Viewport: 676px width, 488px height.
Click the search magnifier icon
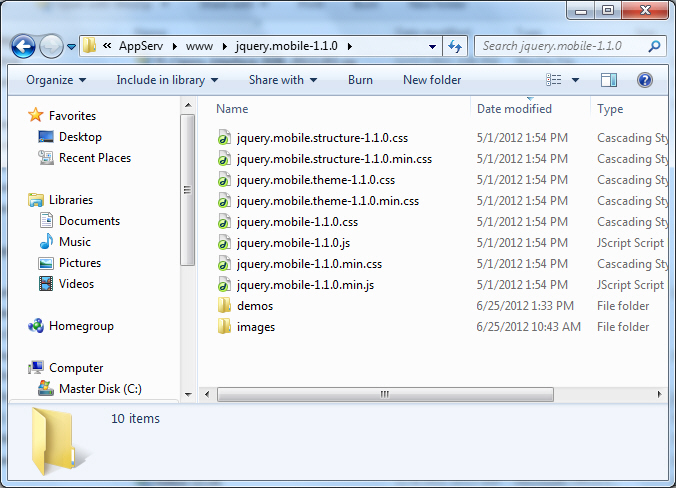(x=654, y=46)
